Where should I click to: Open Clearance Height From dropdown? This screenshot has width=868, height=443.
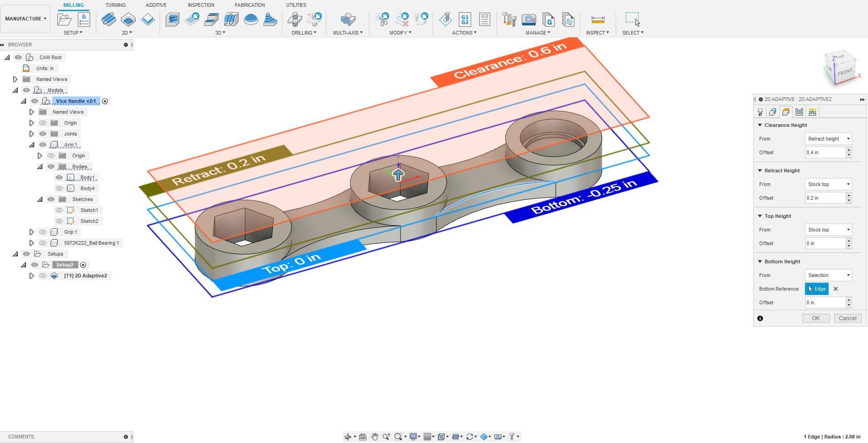[x=828, y=139]
